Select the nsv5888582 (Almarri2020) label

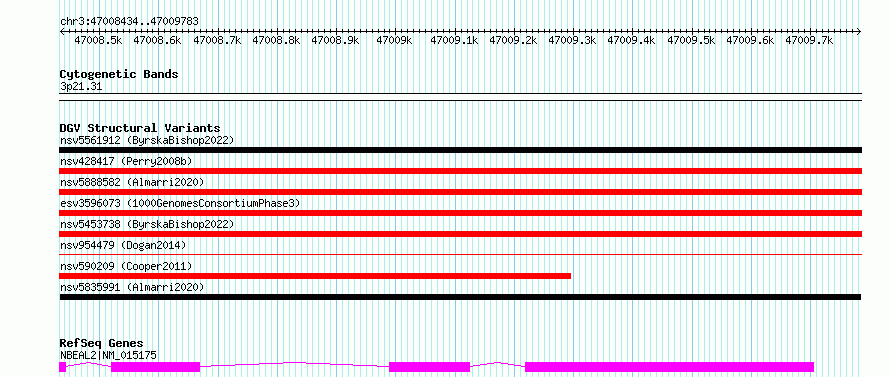pos(132,182)
